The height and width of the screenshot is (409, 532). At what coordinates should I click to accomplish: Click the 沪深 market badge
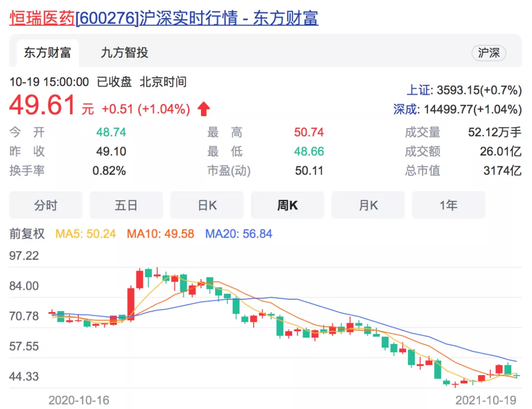(488, 53)
